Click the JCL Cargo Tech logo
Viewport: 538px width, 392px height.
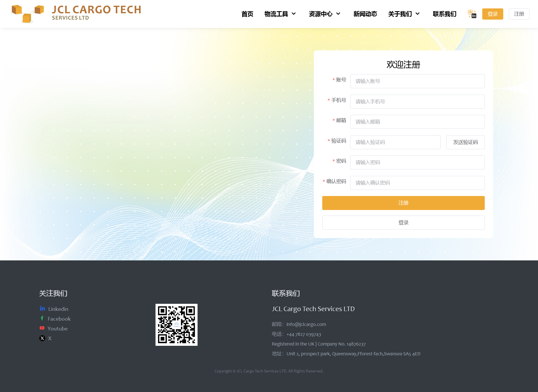[x=76, y=13]
